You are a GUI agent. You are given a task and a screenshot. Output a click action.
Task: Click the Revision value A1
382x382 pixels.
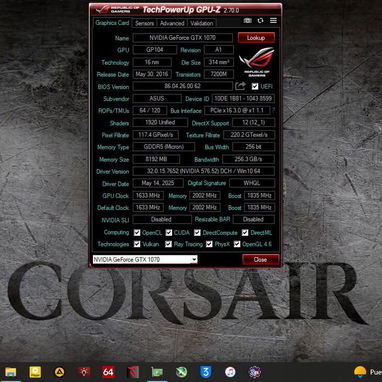click(218, 50)
